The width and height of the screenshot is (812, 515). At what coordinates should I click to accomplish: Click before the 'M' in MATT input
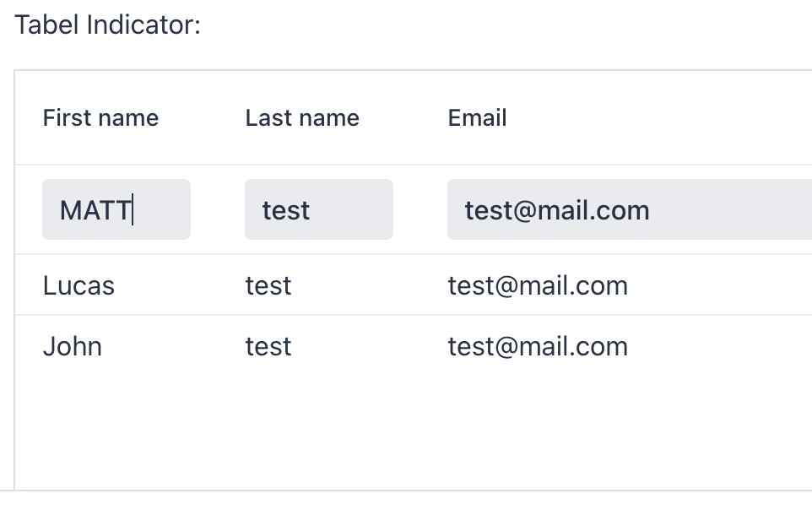point(60,209)
